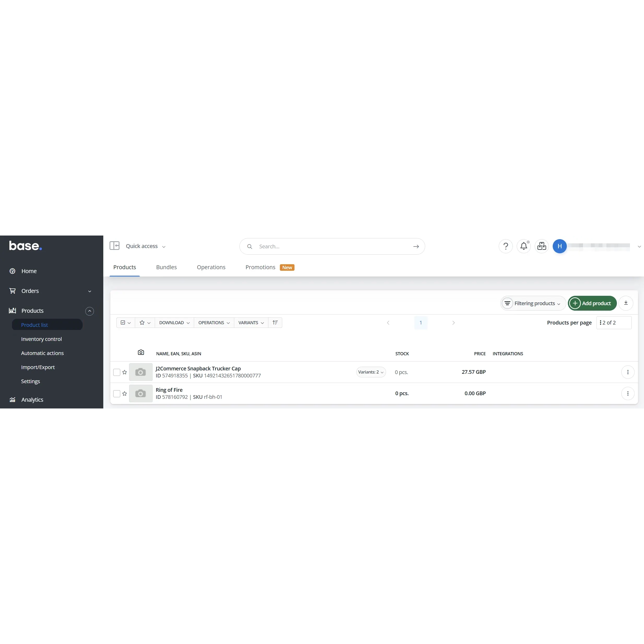Click Ring of Fire product thumbnail
Image resolution: width=644 pixels, height=644 pixels.
tap(141, 393)
